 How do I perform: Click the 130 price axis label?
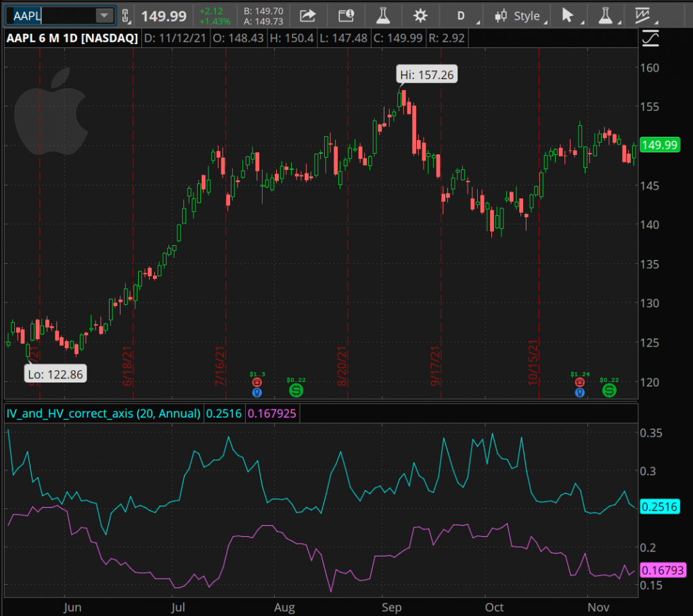pos(649,303)
